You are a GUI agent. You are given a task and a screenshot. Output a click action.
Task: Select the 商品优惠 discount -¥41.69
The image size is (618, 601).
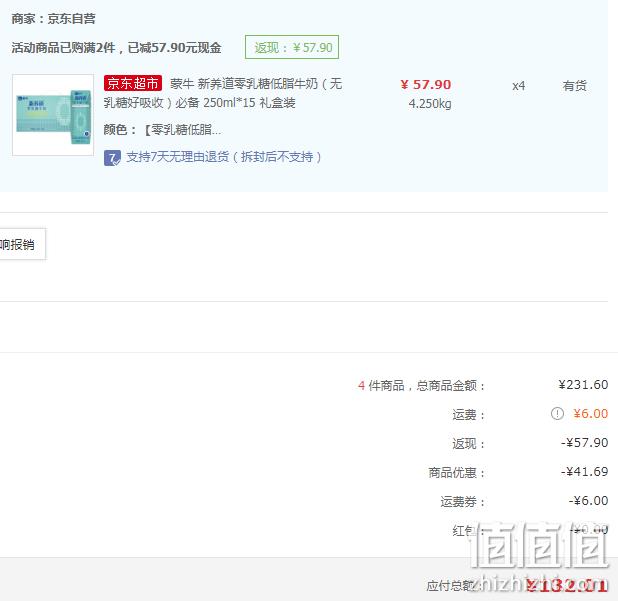(584, 471)
